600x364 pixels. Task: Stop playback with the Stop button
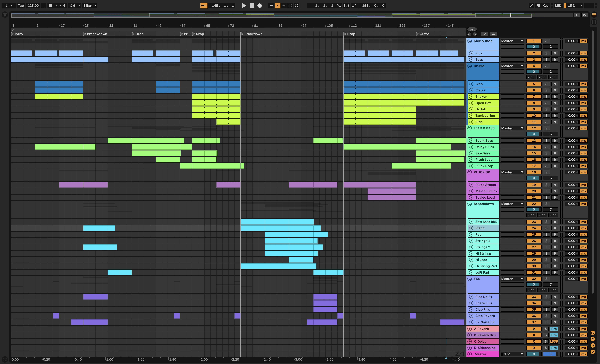252,5
